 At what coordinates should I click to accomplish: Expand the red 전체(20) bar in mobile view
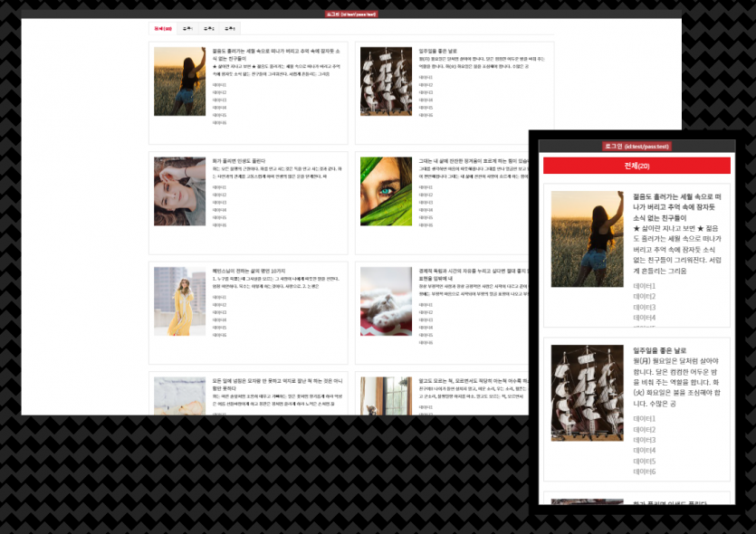pos(636,166)
